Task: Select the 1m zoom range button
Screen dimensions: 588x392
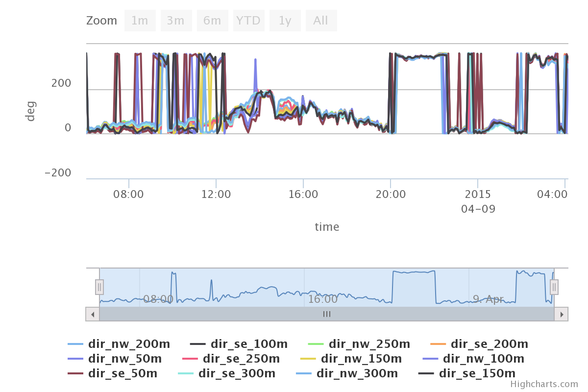Action: coord(140,21)
